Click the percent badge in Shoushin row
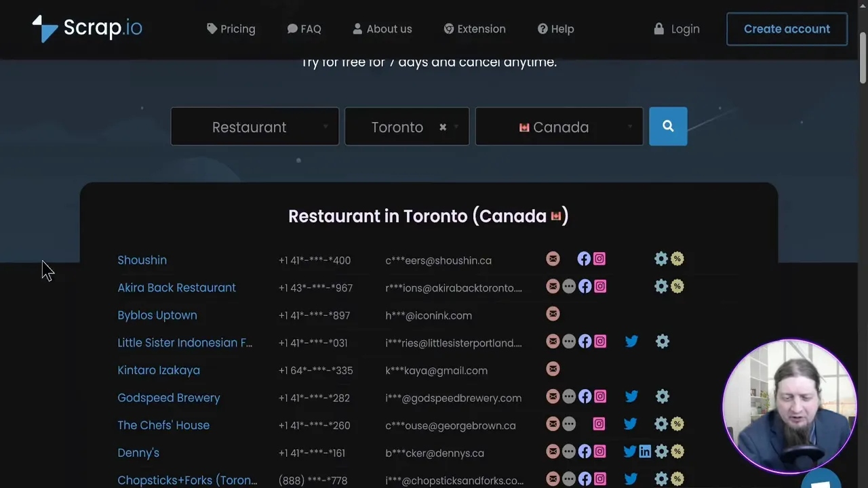This screenshot has height=488, width=868. pyautogui.click(x=677, y=259)
